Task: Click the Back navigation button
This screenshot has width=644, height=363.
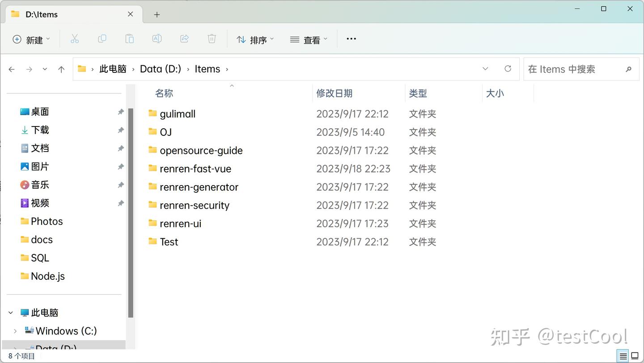Action: tap(12, 69)
